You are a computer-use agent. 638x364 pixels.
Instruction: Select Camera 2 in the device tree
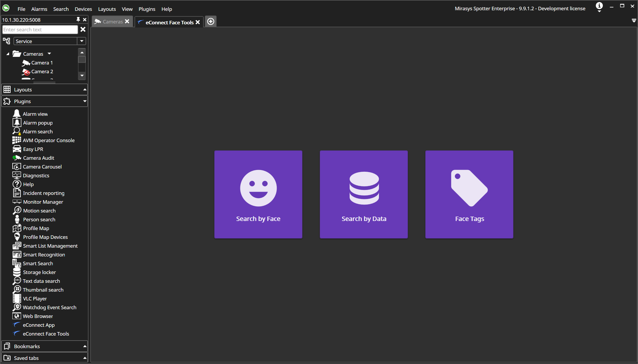[x=42, y=72]
